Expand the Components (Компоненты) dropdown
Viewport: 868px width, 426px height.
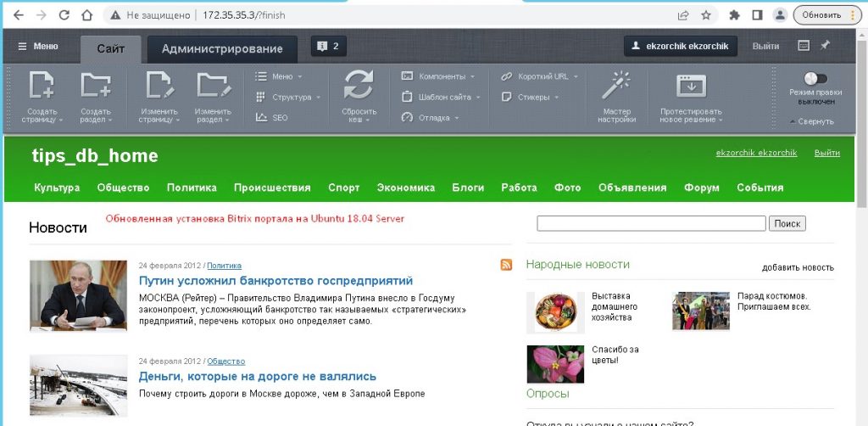point(437,76)
